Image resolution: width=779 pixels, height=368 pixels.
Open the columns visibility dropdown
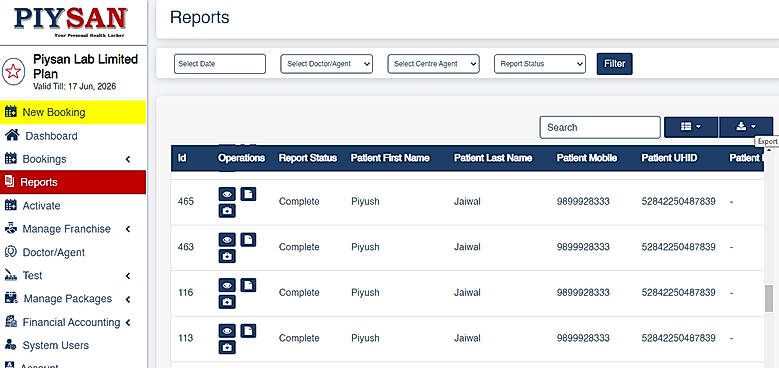[x=691, y=127]
